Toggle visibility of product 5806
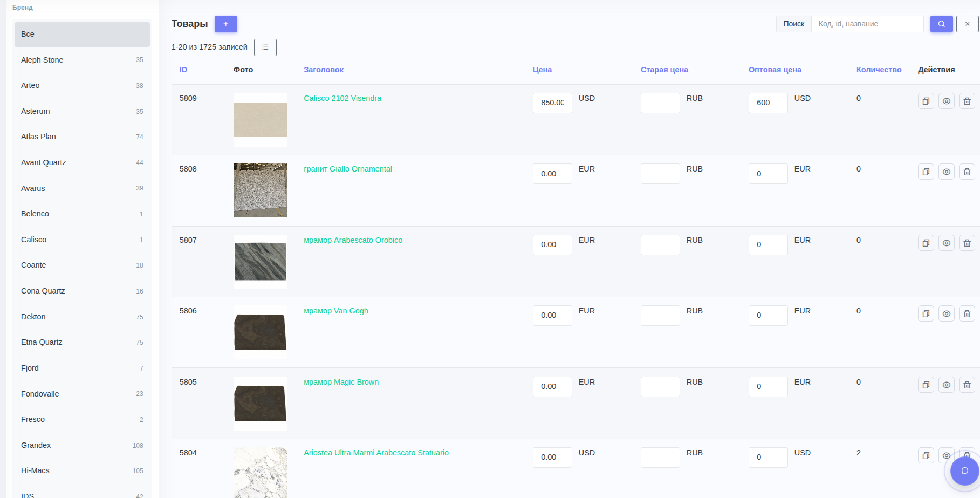This screenshot has height=498, width=980. tap(946, 313)
